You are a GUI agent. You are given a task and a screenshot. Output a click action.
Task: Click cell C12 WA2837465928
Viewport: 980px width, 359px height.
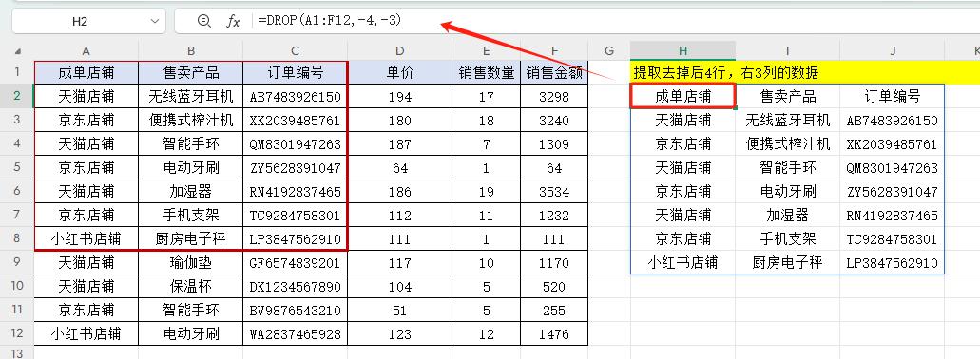295,333
